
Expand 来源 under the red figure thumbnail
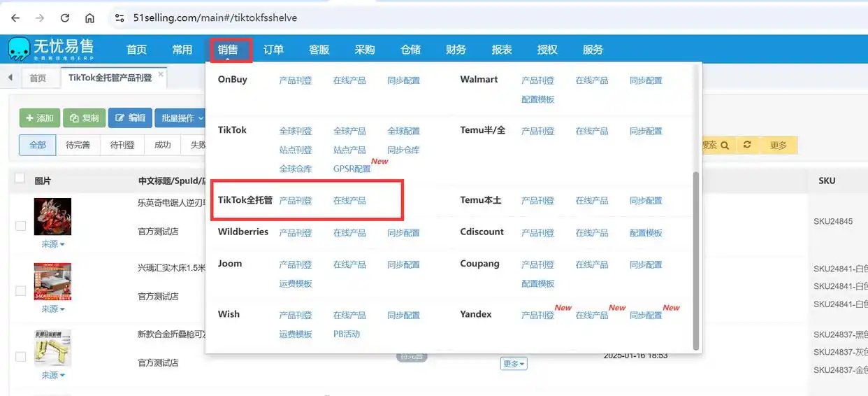tap(52, 244)
